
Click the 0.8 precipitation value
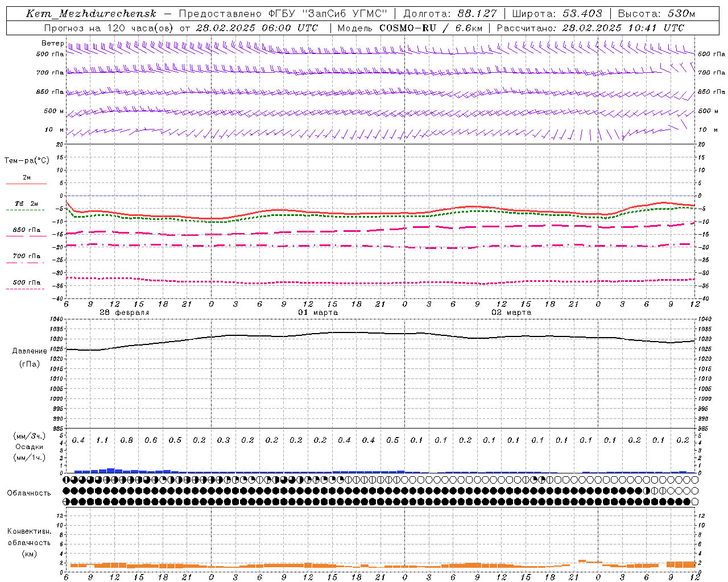126,440
